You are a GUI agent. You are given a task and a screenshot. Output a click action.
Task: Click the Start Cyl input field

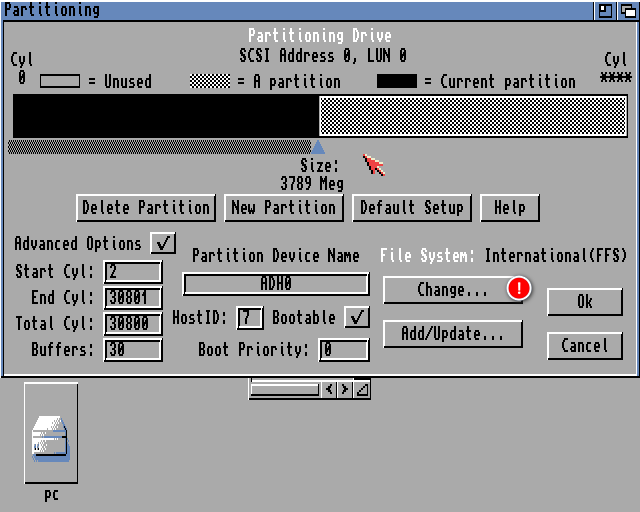coord(132,272)
